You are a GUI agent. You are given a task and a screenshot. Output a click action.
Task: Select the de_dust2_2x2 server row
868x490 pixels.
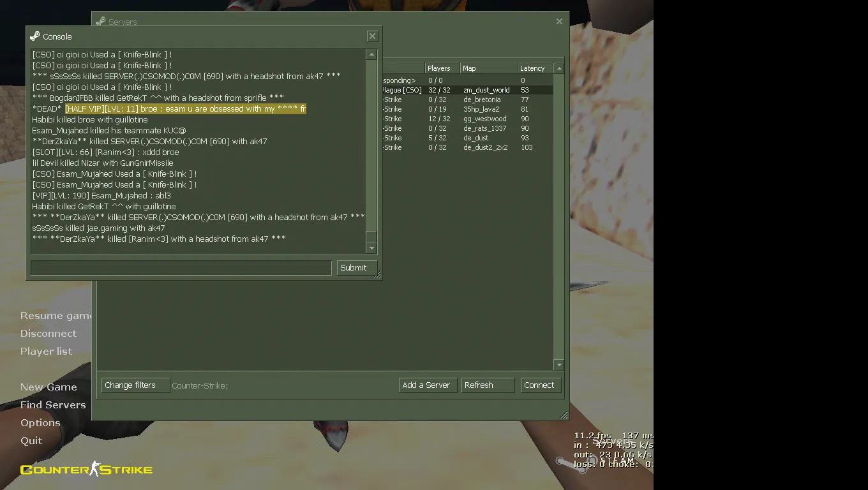(467, 147)
